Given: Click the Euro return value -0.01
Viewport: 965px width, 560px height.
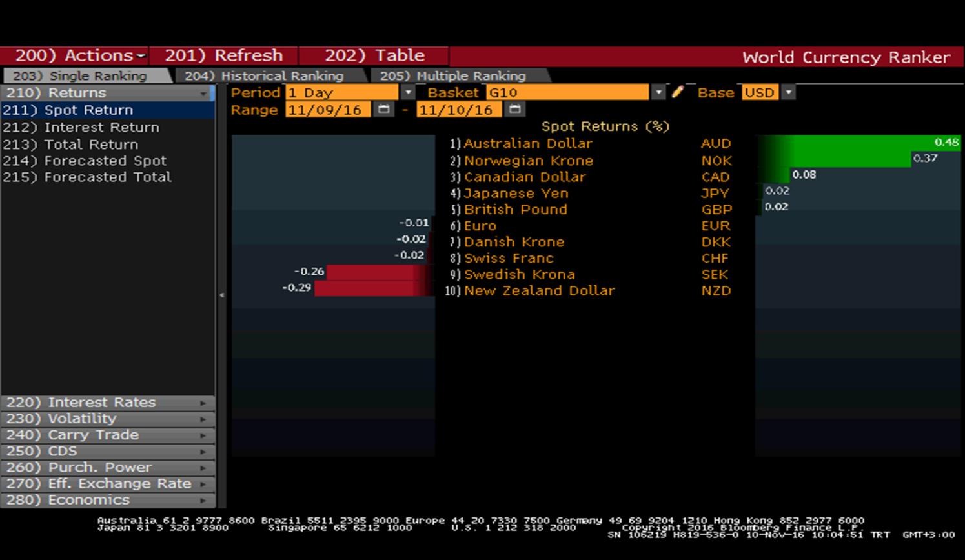Looking at the screenshot, I should [x=414, y=223].
